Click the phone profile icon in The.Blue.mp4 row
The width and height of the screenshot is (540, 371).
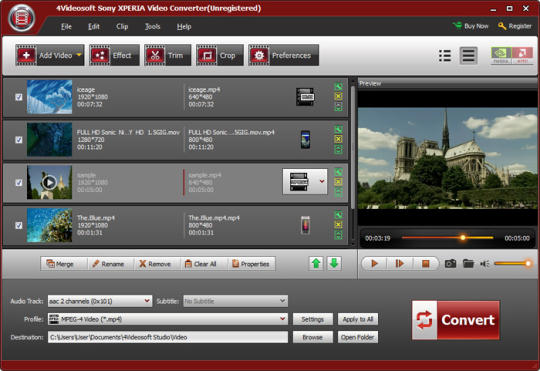(305, 225)
